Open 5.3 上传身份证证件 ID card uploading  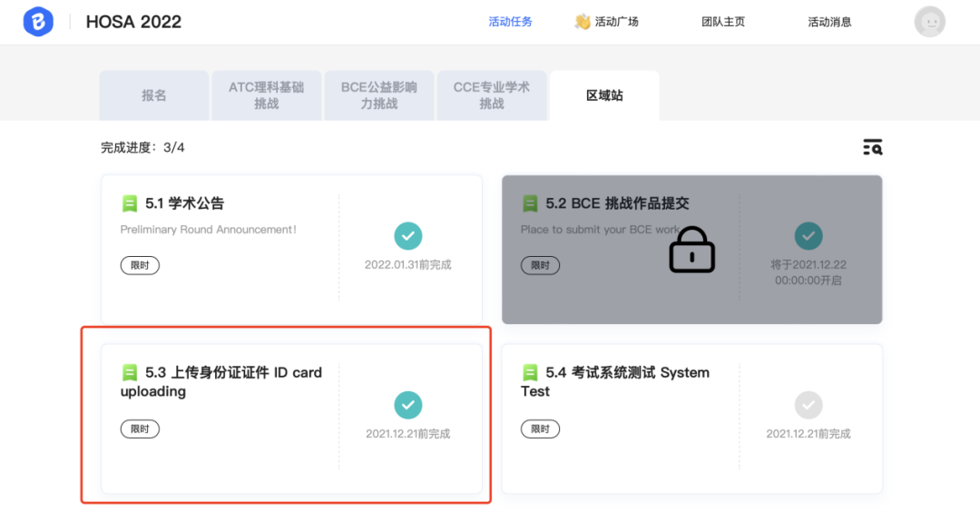(221, 382)
